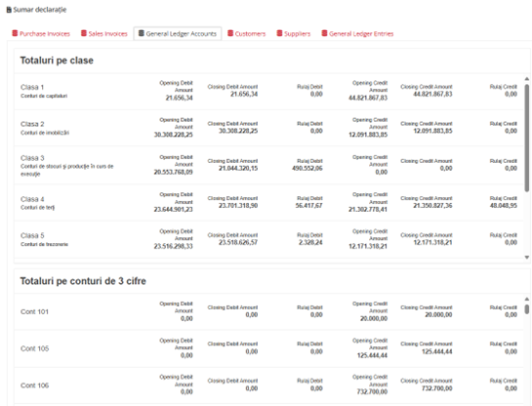Screen dimensions: 532x406
Task: Click the Sales Invoices database icon
Action: coord(84,33)
